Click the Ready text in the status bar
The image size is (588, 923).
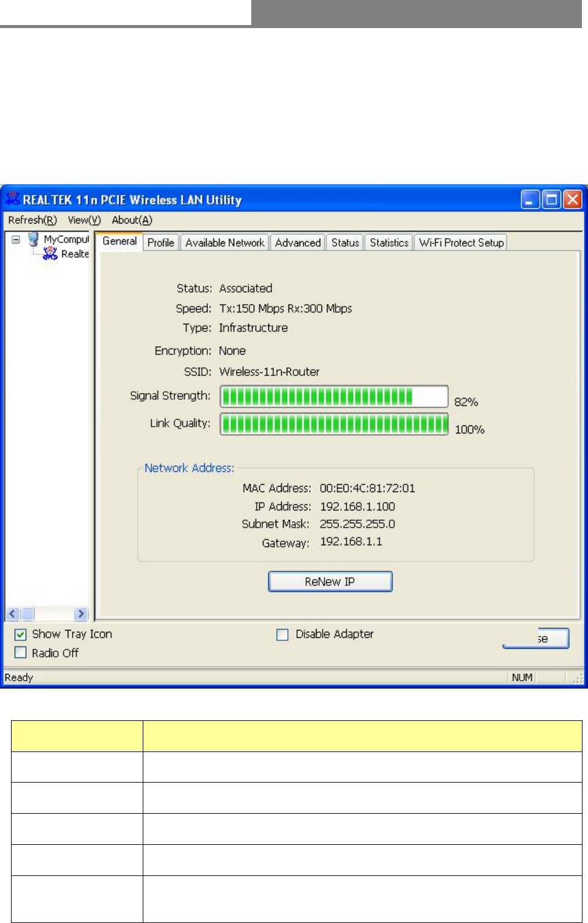pos(19,678)
